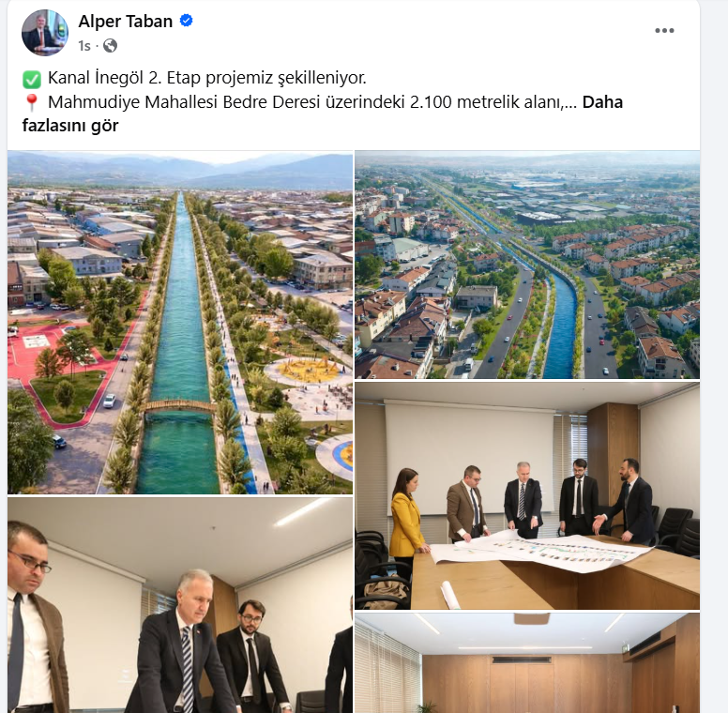Click the blue verified badge icon
The width and height of the screenshot is (728, 713).
pyautogui.click(x=186, y=21)
